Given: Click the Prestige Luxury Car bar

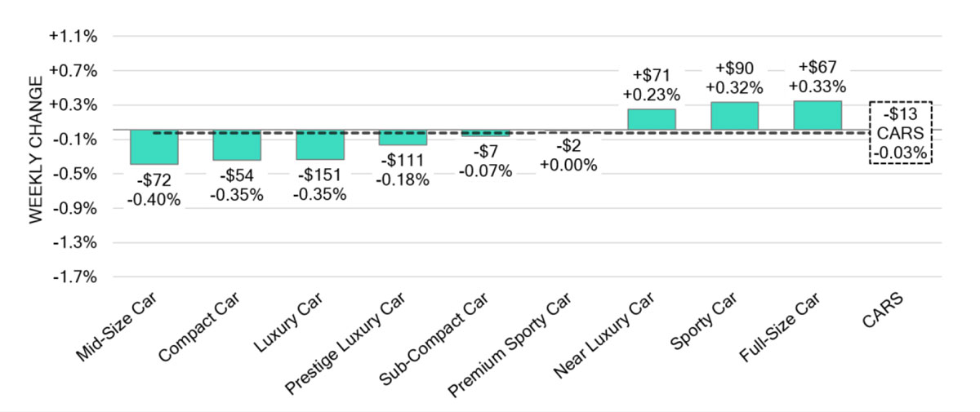Looking at the screenshot, I should 403,137.
